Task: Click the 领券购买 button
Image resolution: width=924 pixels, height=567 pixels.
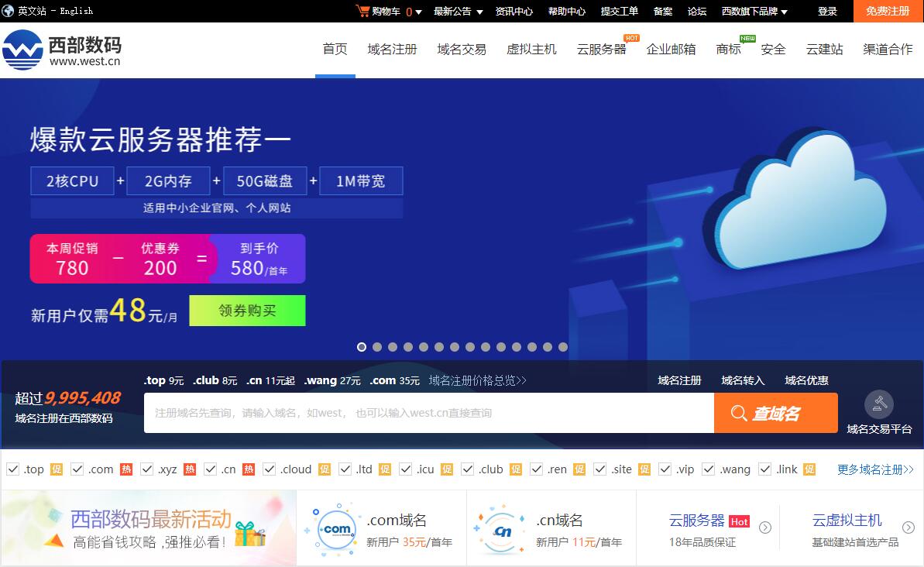Action: 247,310
